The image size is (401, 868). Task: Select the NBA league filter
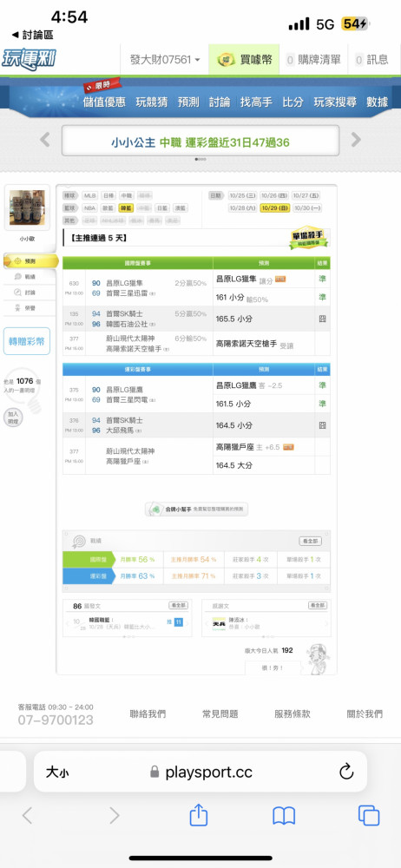click(x=89, y=208)
